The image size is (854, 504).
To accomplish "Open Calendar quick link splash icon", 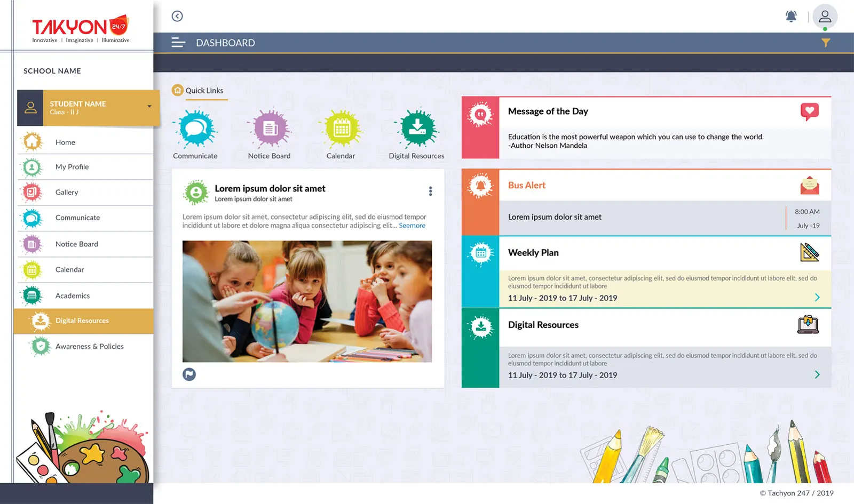I will (x=341, y=129).
